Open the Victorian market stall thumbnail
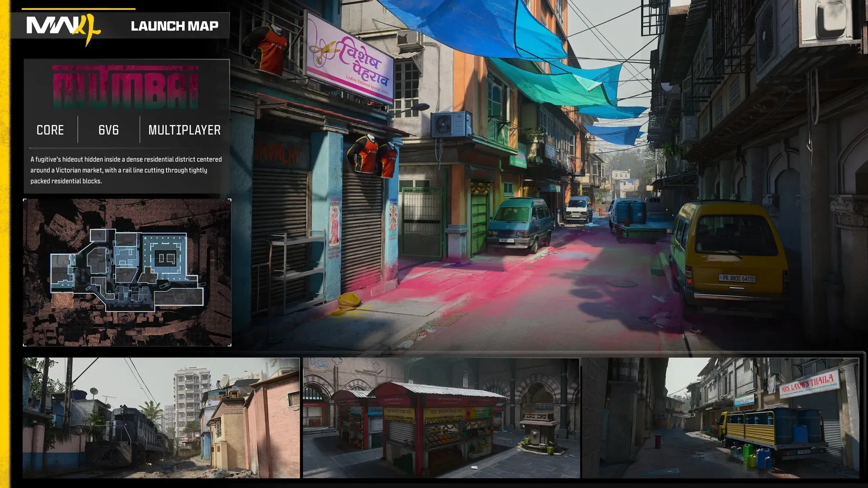Viewport: 868px width, 488px height. (441, 418)
